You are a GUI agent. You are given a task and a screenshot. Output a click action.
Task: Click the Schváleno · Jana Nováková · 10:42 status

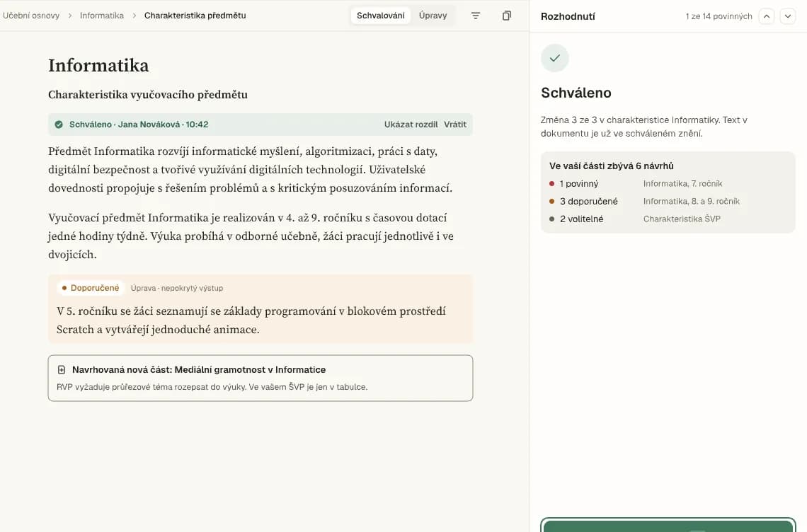(139, 125)
